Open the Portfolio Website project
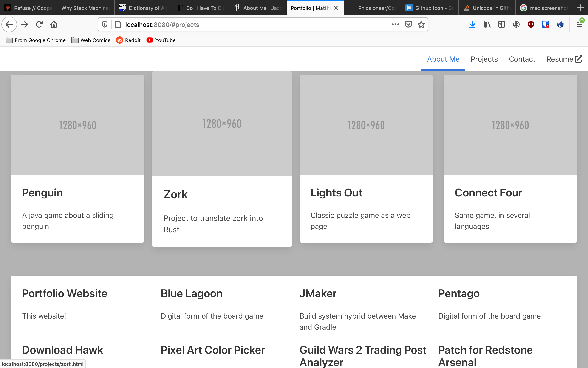Viewport: 588px width, 368px height. coord(65,293)
